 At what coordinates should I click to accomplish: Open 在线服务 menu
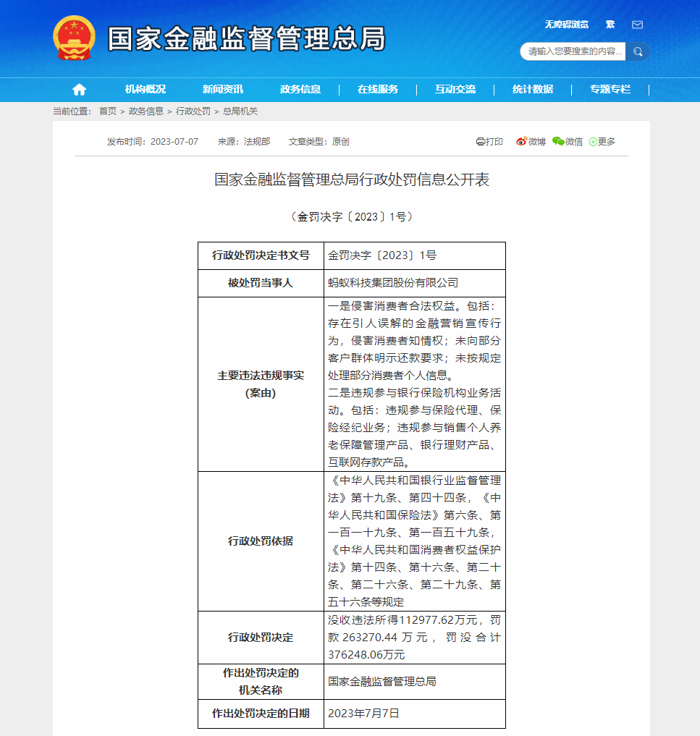[377, 89]
